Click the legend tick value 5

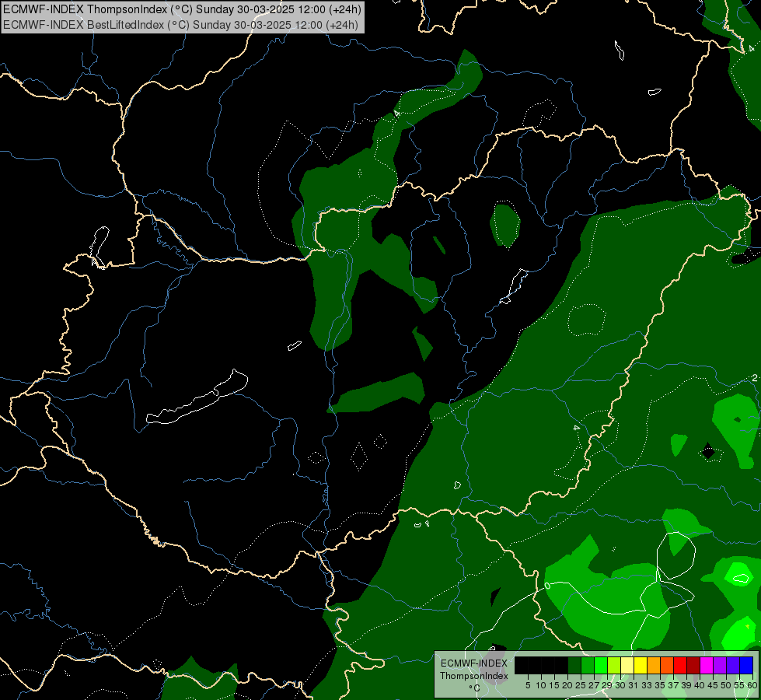528,685
